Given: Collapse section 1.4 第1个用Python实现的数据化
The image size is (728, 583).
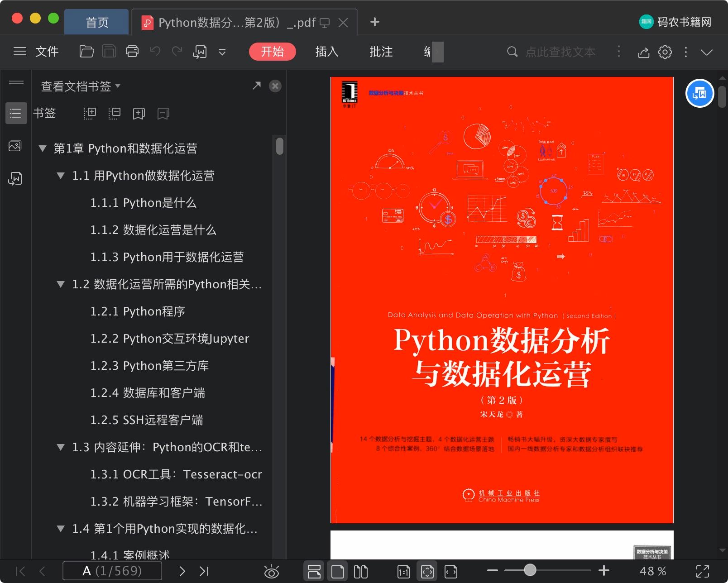Looking at the screenshot, I should coord(61,529).
